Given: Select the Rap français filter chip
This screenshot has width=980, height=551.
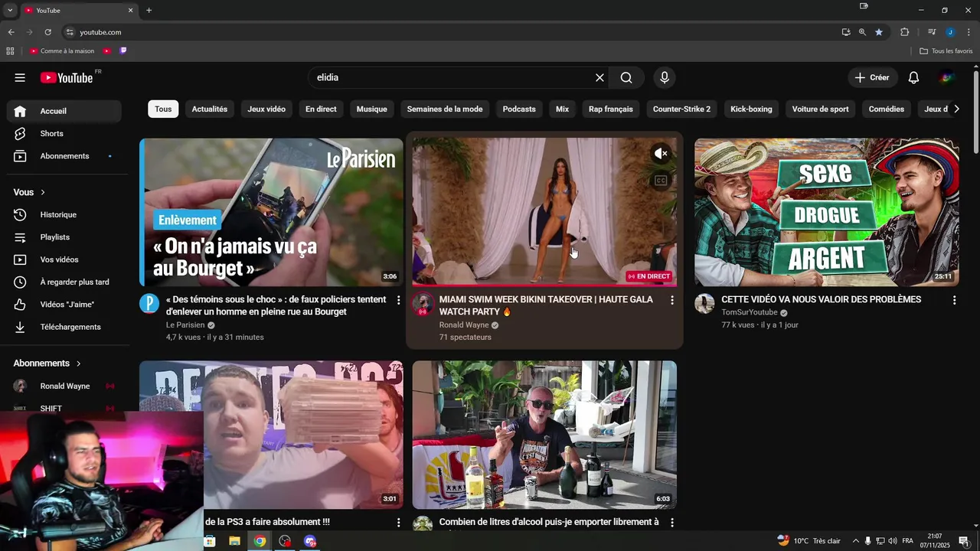Looking at the screenshot, I should pos(611,109).
